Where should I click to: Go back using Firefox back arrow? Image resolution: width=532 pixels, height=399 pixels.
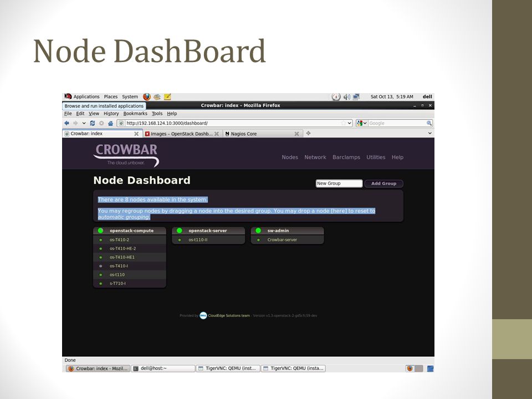[x=67, y=123]
